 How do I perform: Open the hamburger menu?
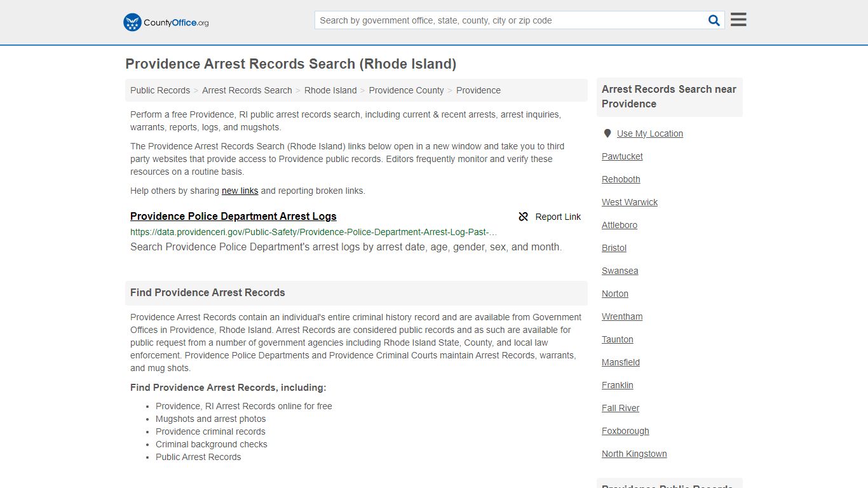pos(738,20)
